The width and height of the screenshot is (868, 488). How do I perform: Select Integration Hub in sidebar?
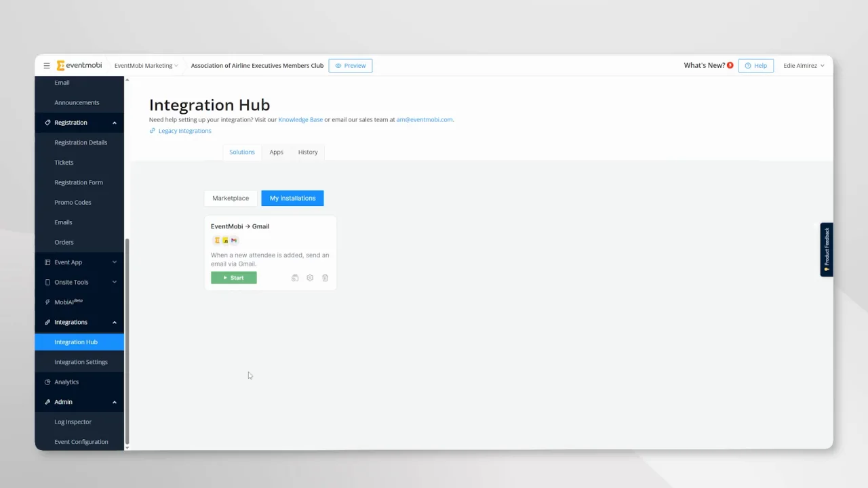click(79, 342)
